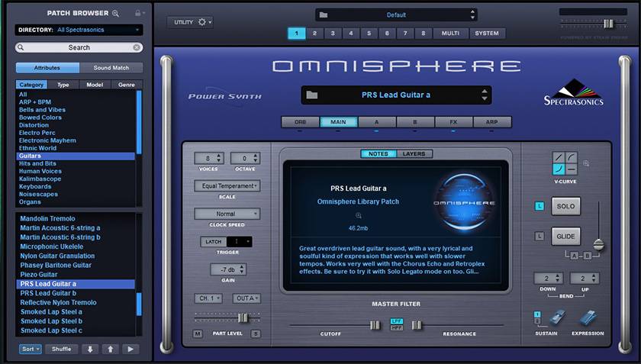Image resolution: width=641 pixels, height=364 pixels.
Task: Select part 2 tab
Action: click(314, 34)
